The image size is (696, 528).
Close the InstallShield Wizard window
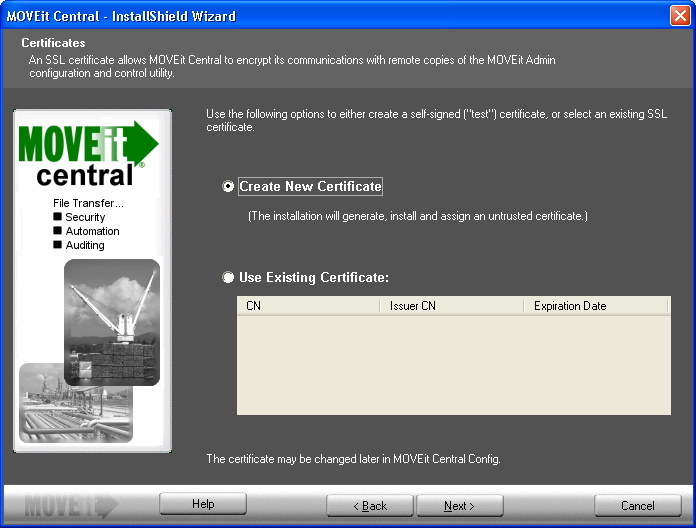click(680, 16)
